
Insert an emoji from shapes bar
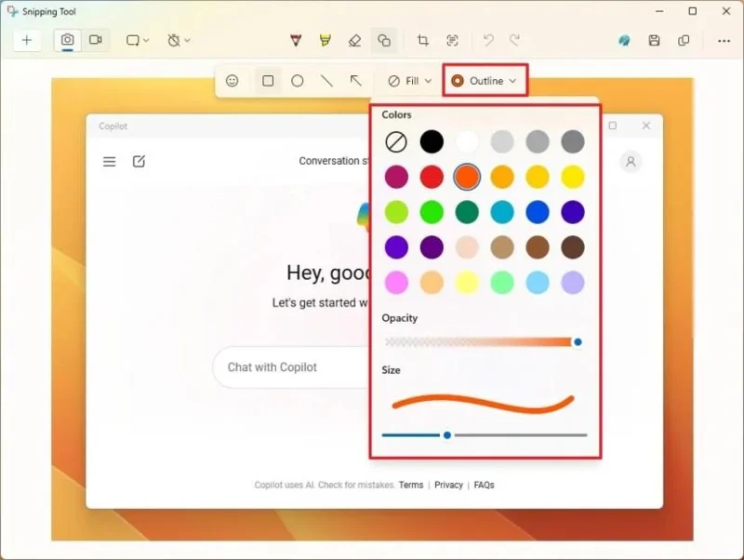232,81
